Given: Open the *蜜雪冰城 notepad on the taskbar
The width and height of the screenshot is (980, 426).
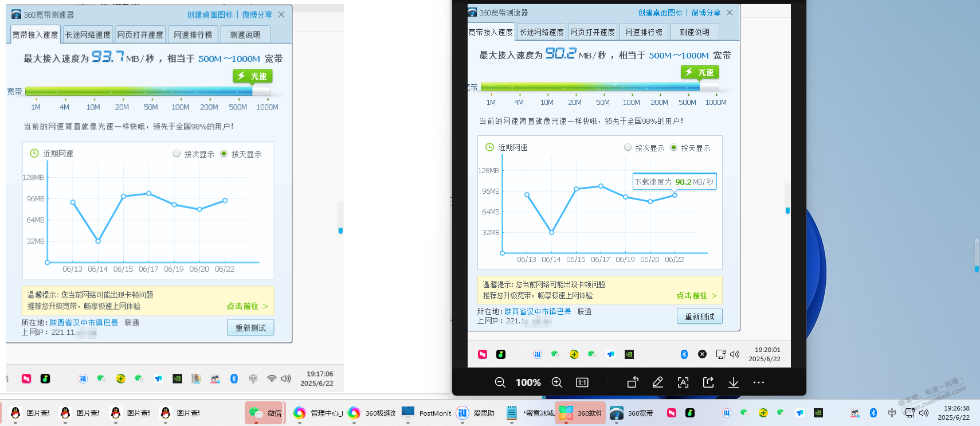Looking at the screenshot, I should pyautogui.click(x=530, y=413).
